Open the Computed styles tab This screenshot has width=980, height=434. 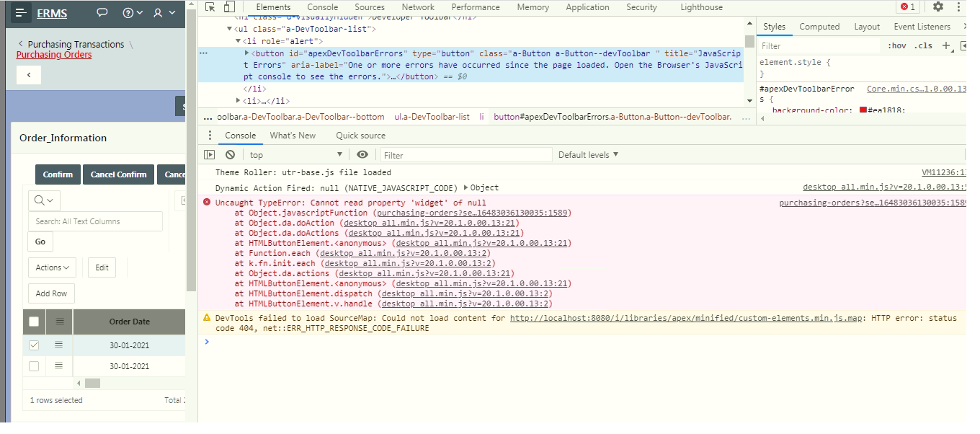(x=819, y=27)
